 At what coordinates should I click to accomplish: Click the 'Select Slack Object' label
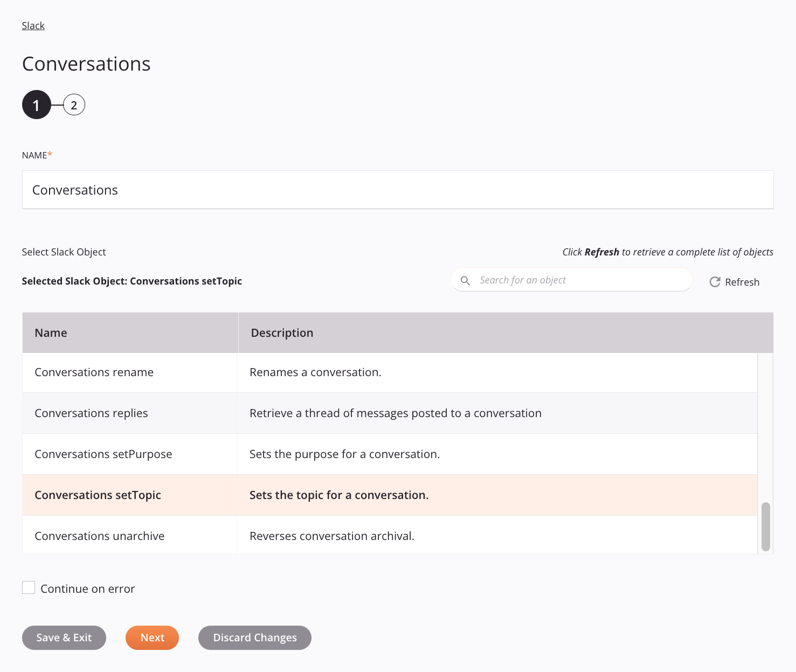coord(64,252)
